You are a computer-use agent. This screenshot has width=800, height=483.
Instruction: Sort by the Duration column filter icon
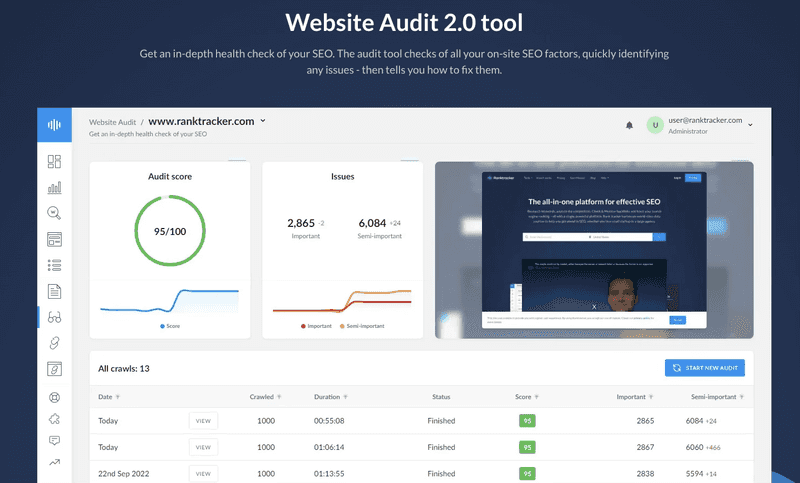[x=345, y=397]
